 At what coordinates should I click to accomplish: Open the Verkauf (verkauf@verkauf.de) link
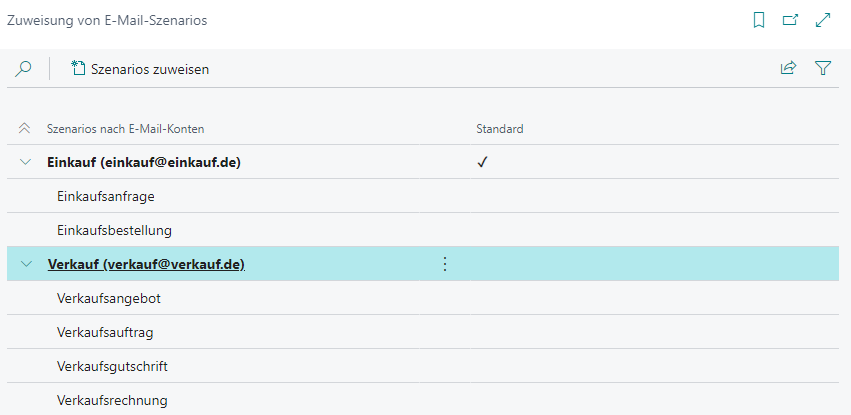tap(147, 264)
